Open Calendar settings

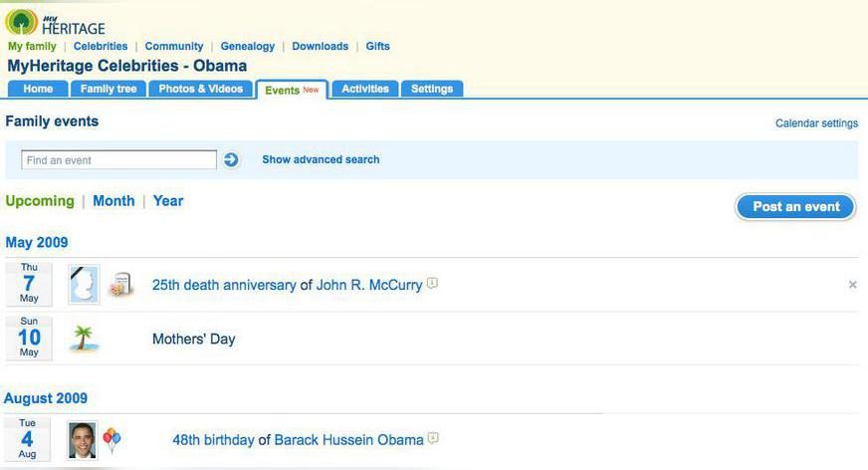tap(816, 123)
